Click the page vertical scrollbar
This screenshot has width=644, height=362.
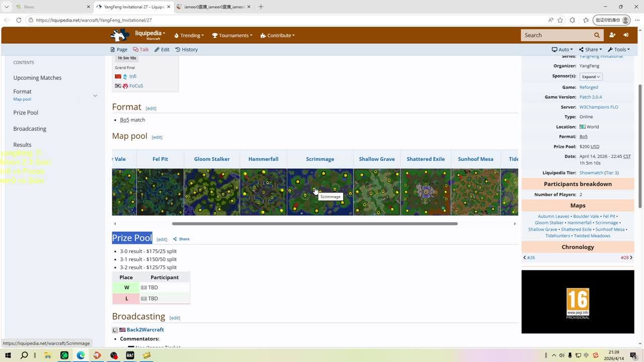tap(640, 146)
